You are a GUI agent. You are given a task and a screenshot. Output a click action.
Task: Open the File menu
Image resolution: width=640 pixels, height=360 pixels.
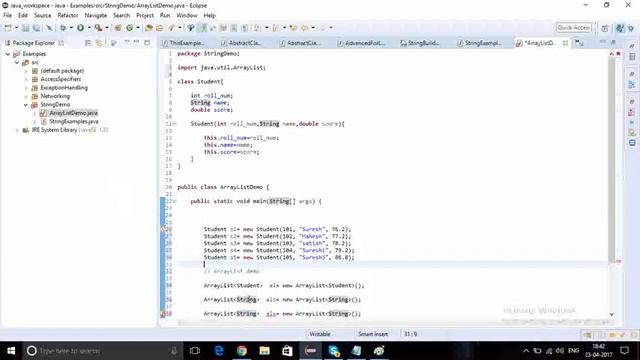[8, 16]
